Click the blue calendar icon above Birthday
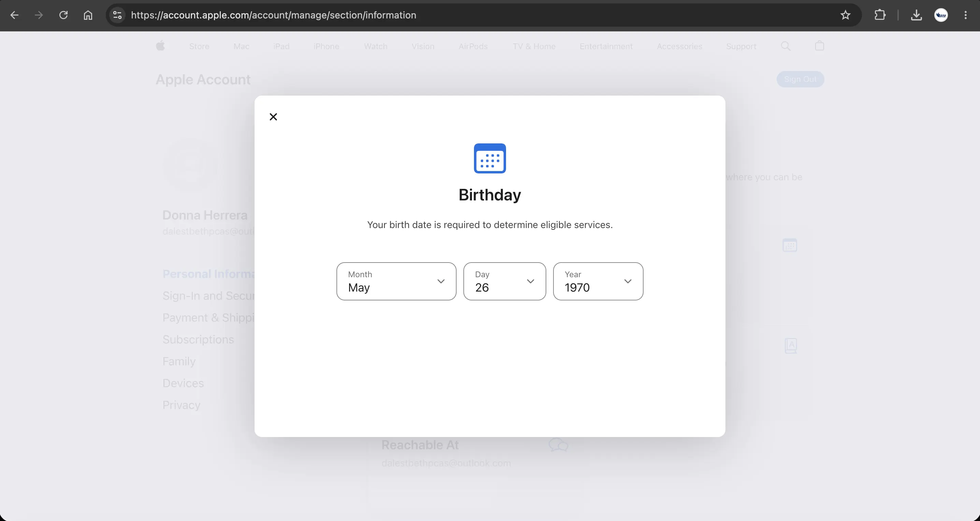 point(490,158)
